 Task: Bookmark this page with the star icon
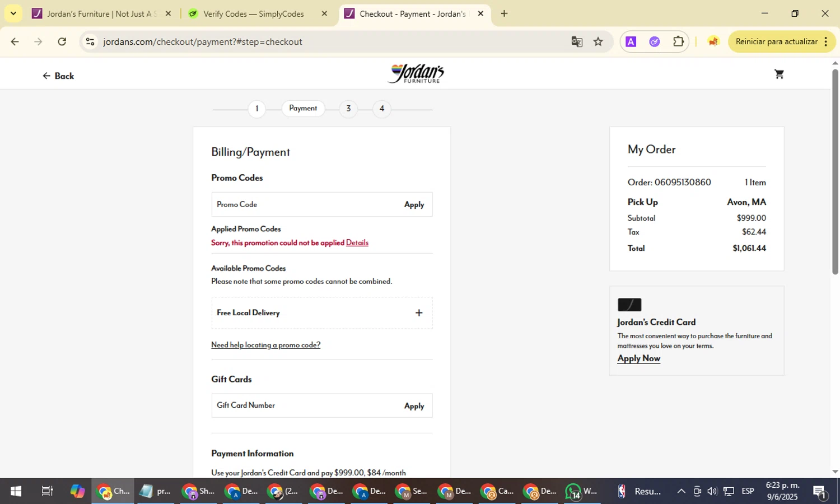(x=598, y=41)
